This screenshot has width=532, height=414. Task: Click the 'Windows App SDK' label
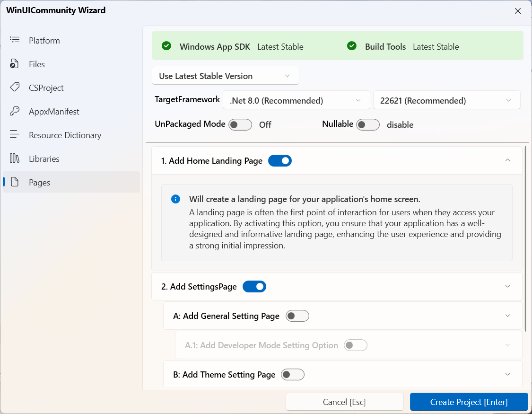coord(215,46)
